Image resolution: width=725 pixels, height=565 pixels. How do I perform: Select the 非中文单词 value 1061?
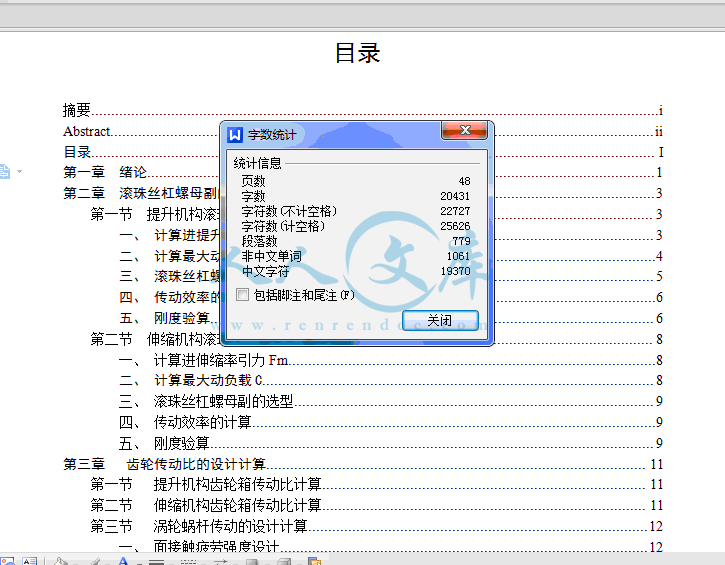pos(458,256)
